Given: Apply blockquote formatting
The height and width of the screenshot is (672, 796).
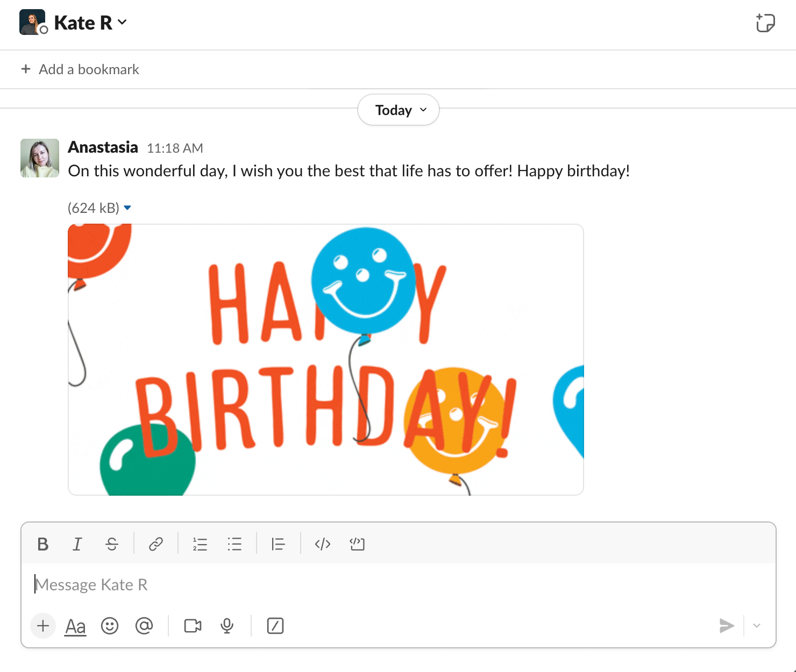Looking at the screenshot, I should pos(278,545).
